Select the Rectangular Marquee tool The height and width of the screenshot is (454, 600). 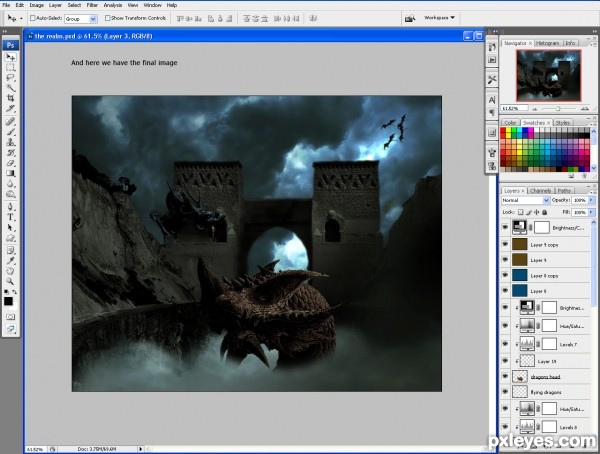tap(10, 68)
